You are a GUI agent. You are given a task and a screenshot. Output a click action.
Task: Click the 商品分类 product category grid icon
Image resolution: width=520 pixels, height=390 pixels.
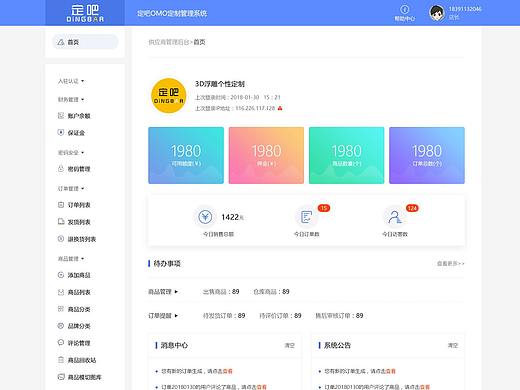(x=61, y=309)
